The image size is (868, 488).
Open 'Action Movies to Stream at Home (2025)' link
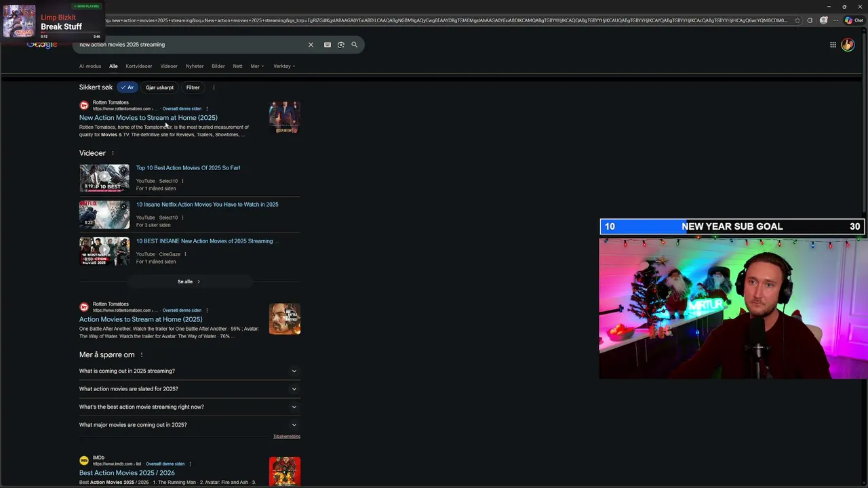tap(140, 319)
